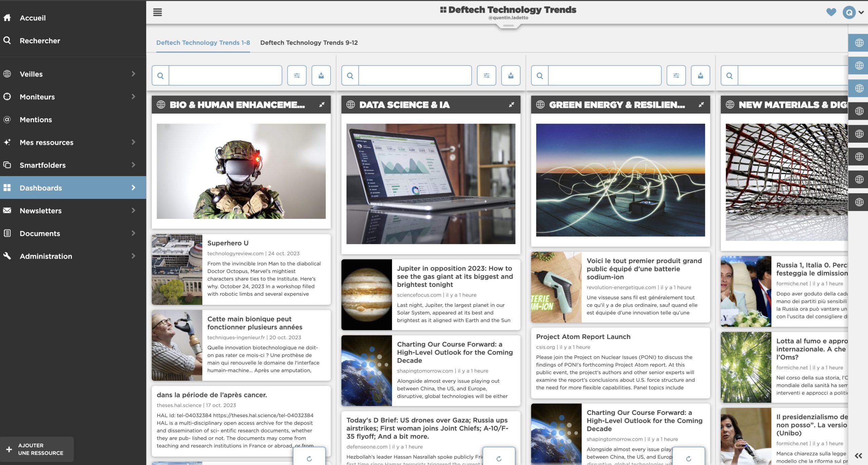Open user account dropdown arrow
This screenshot has width=868, height=465.
pos(861,13)
